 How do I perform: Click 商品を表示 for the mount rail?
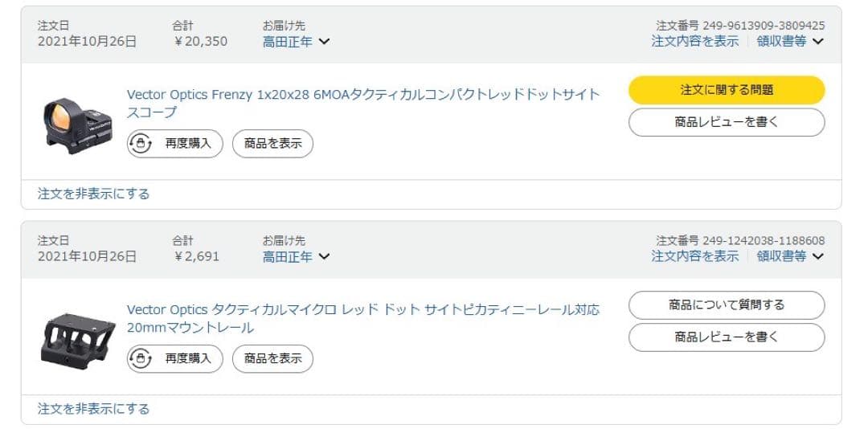[272, 358]
